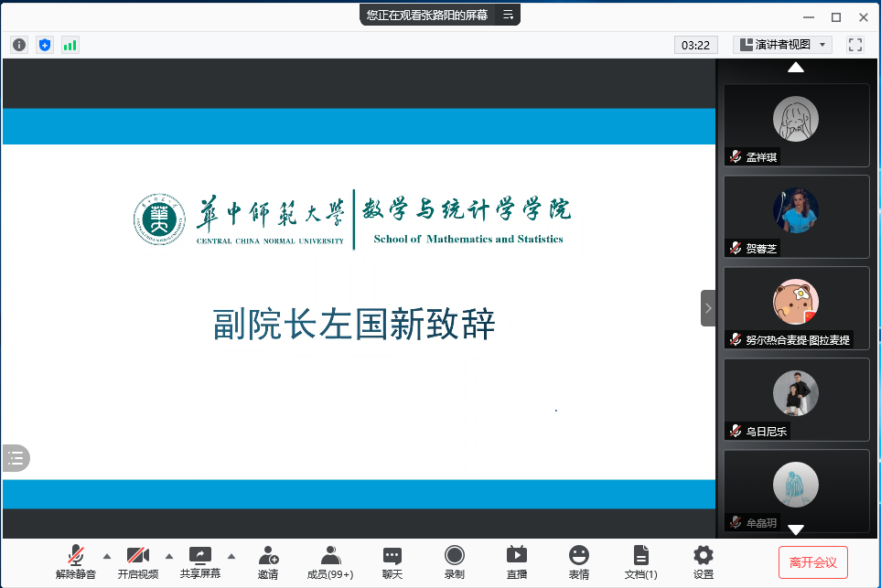Click the blue security shield icon

tap(45, 44)
